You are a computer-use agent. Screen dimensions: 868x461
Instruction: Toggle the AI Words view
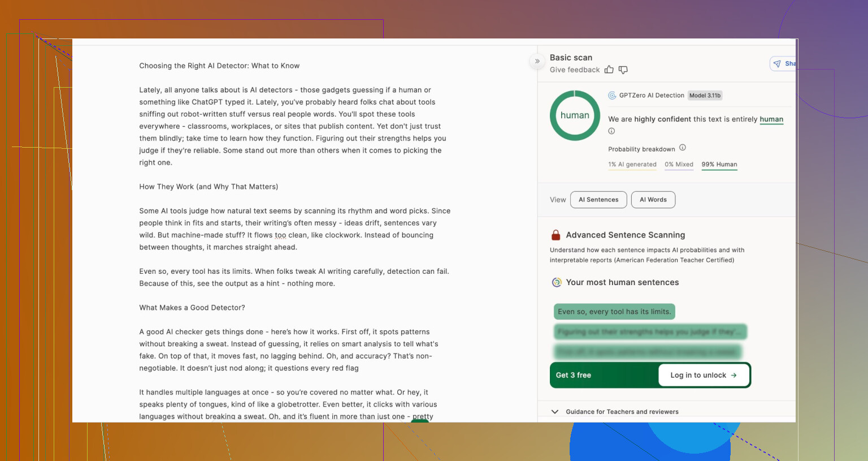click(x=653, y=200)
